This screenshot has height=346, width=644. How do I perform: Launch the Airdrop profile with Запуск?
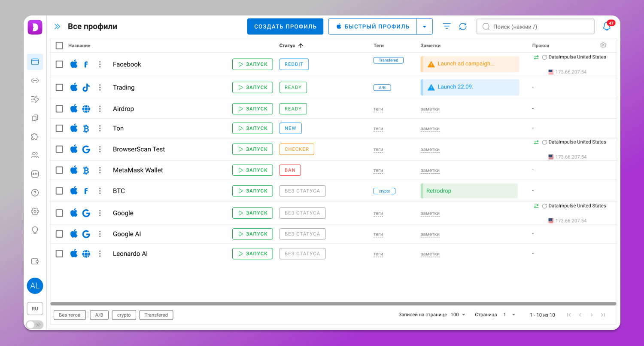252,109
